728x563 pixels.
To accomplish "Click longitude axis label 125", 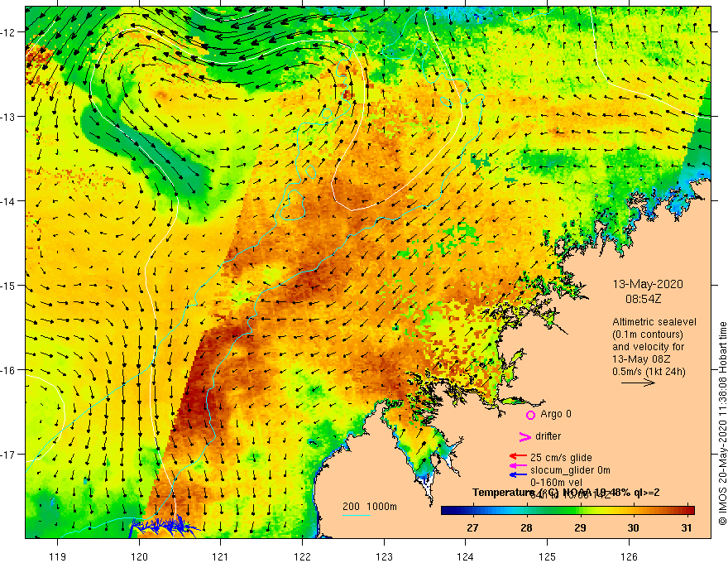I will click(548, 556).
